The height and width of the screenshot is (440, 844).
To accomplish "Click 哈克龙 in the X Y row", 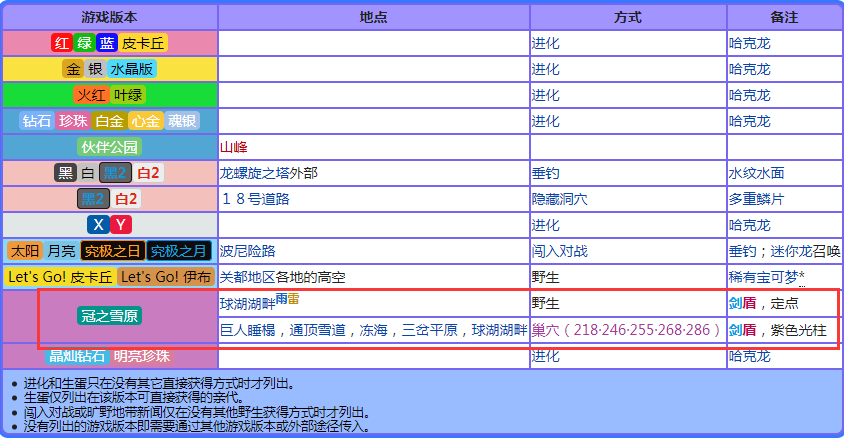I will point(750,225).
